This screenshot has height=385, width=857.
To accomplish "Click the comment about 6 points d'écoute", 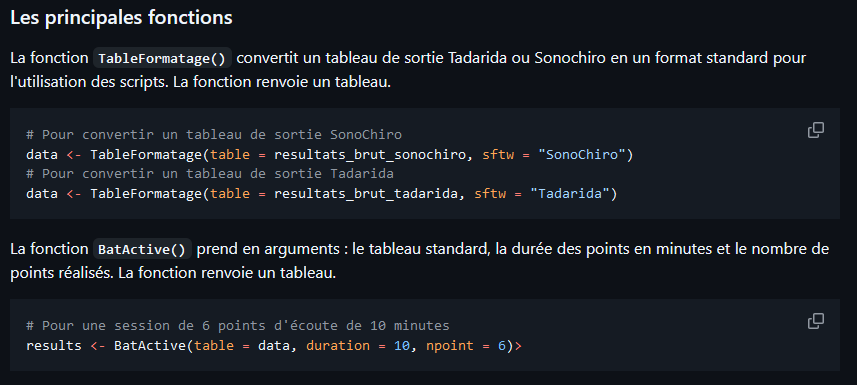I will (x=238, y=326).
